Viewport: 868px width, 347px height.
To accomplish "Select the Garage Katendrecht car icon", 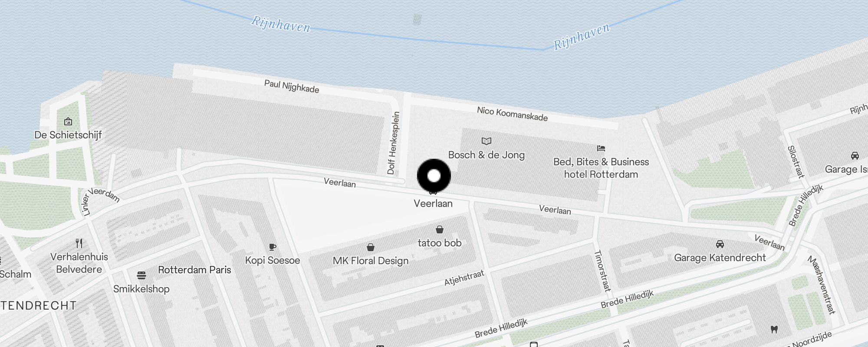I will pyautogui.click(x=720, y=244).
